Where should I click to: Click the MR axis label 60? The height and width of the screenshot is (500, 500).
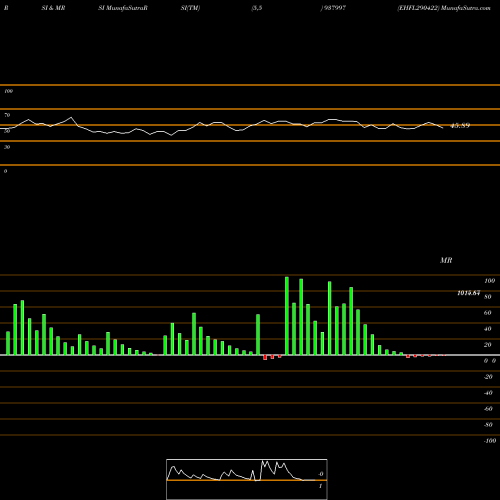488,313
